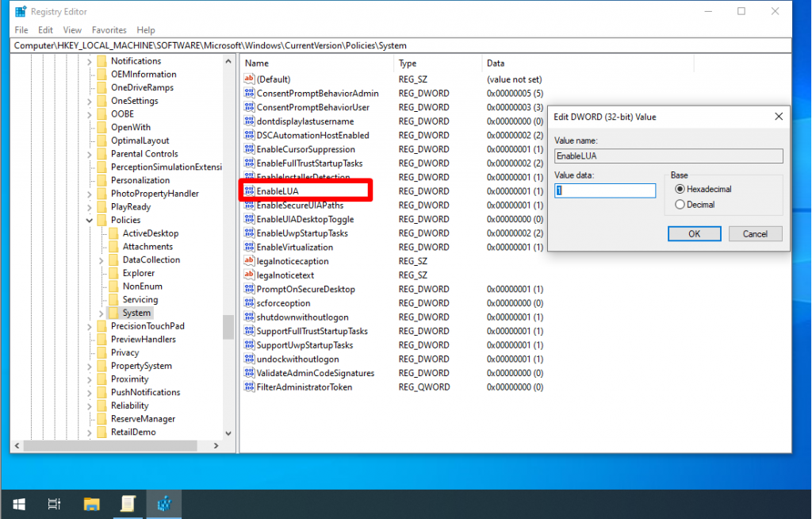The image size is (812, 519).
Task: Open the Favorites menu
Action: click(x=109, y=30)
